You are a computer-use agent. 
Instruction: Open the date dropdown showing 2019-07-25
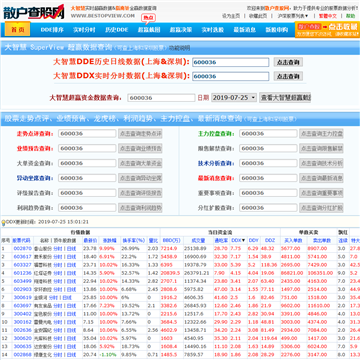click(234, 98)
